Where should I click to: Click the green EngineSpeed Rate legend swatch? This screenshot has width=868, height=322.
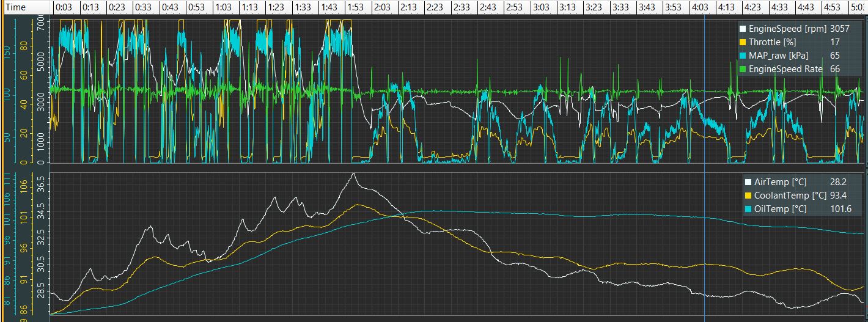743,69
